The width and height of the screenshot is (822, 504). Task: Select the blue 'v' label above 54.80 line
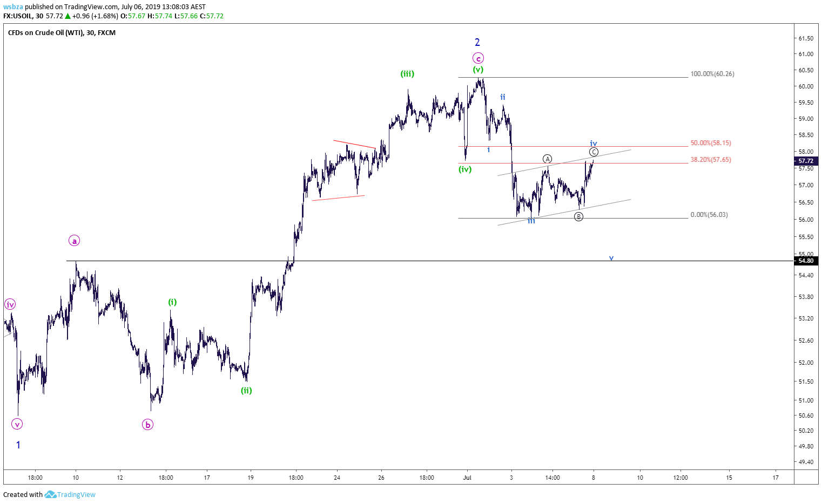click(x=611, y=258)
